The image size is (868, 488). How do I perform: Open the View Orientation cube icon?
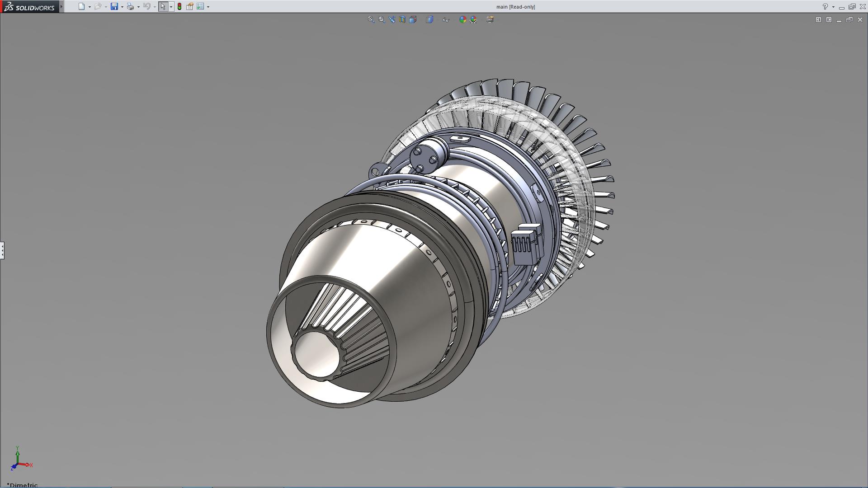point(413,19)
